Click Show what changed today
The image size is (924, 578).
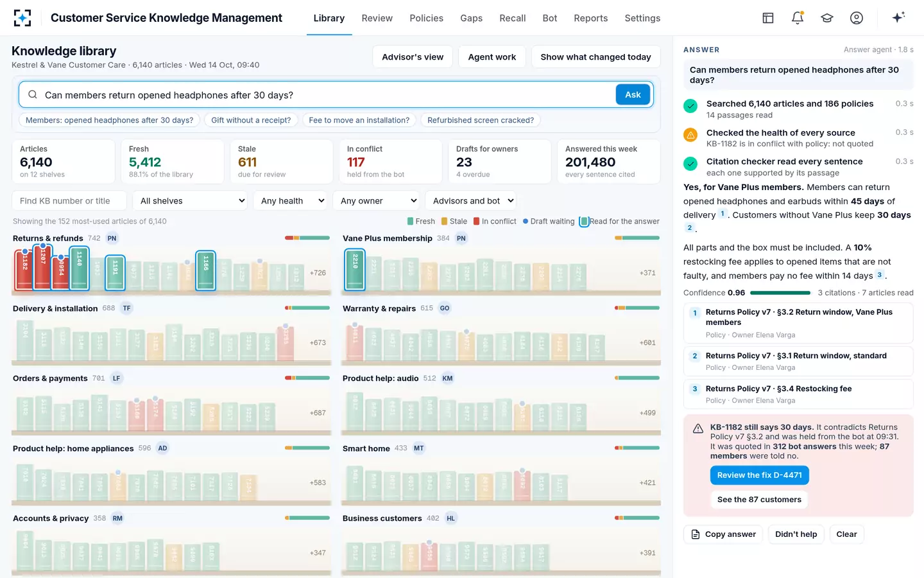point(595,57)
